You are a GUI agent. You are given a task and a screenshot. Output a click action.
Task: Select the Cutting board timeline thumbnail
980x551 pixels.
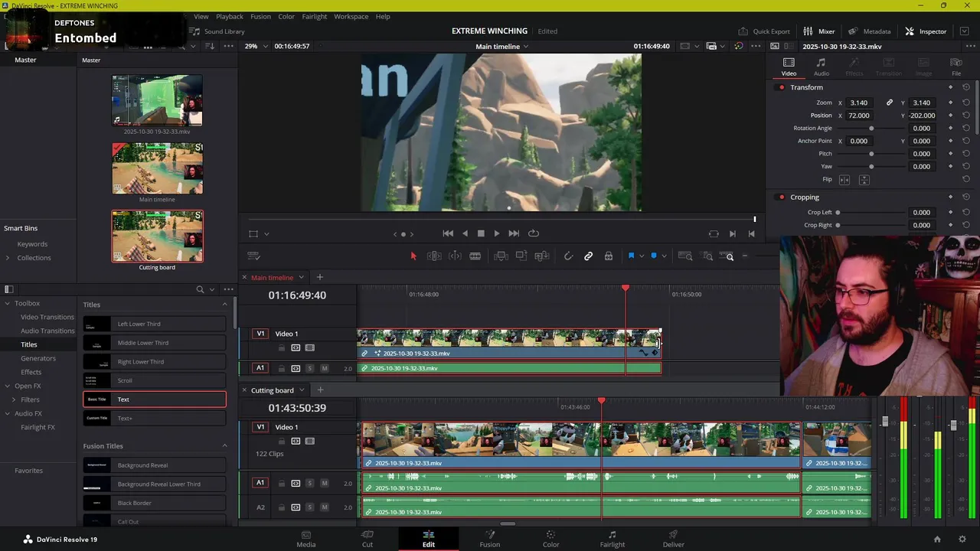[157, 236]
